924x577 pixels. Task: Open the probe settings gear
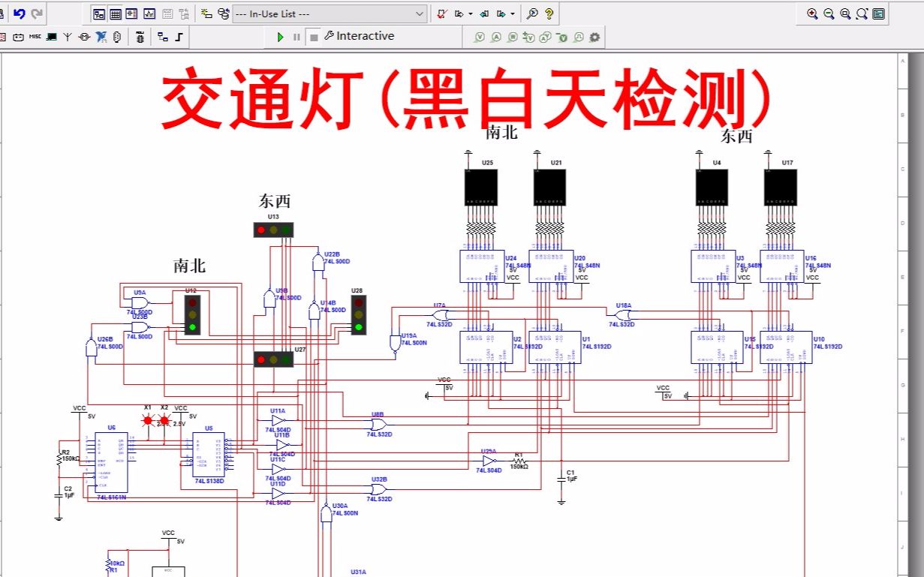[x=594, y=36]
